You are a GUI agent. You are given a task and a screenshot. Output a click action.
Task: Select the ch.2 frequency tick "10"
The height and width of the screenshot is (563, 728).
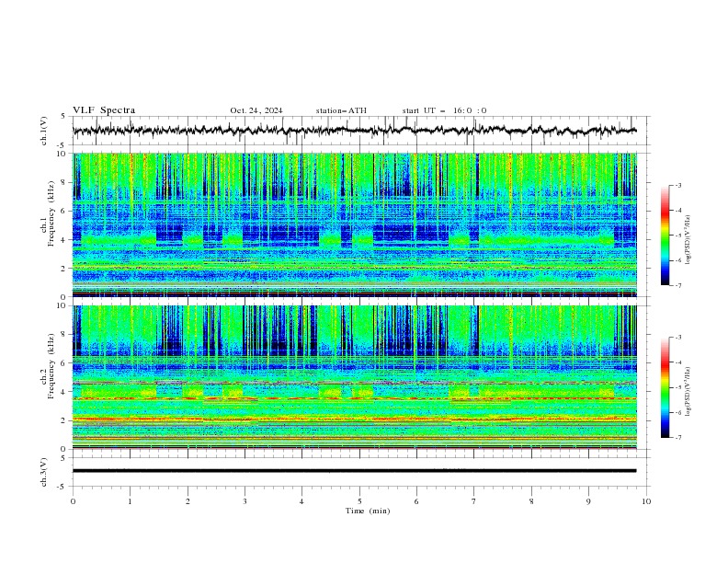click(62, 305)
